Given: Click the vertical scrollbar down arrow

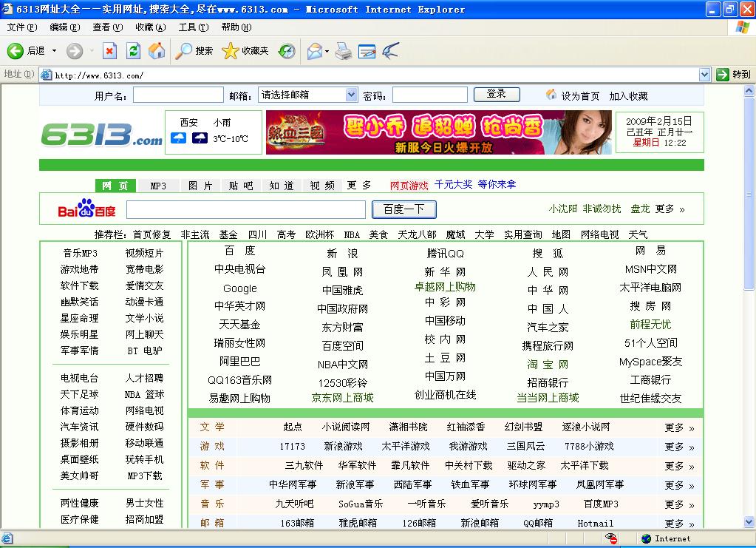Looking at the screenshot, I should pyautogui.click(x=749, y=523).
